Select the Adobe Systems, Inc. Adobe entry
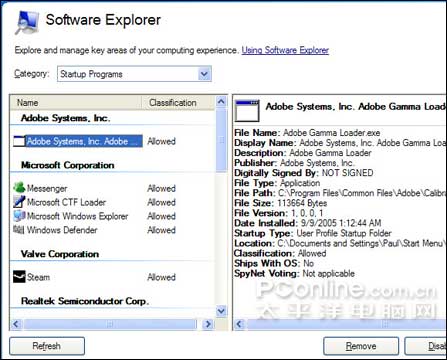 [84, 141]
